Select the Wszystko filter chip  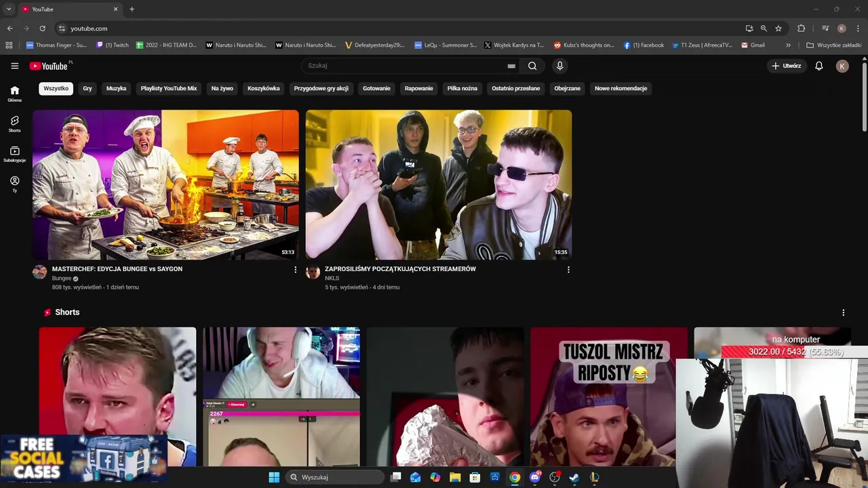click(x=56, y=88)
